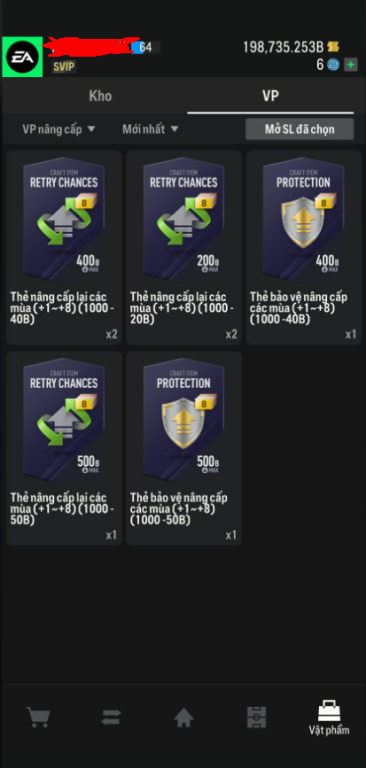Select the 200B Retry Chances card

pyautogui.click(x=184, y=247)
